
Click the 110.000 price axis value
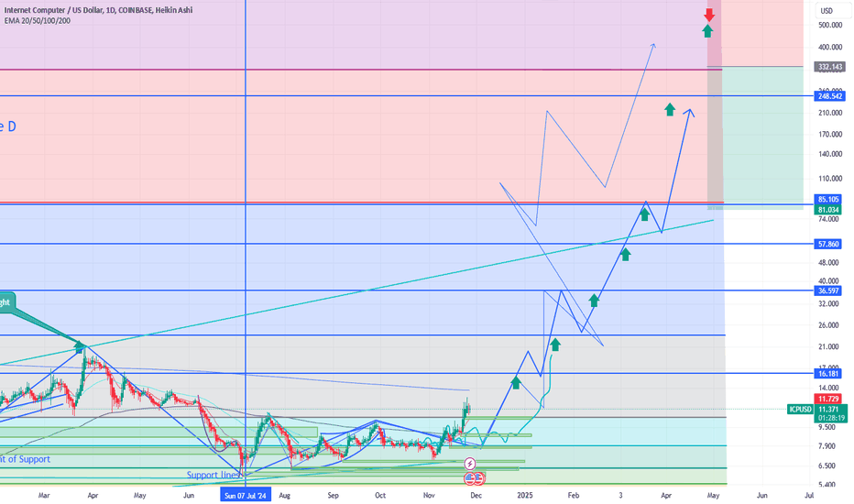(x=830, y=179)
